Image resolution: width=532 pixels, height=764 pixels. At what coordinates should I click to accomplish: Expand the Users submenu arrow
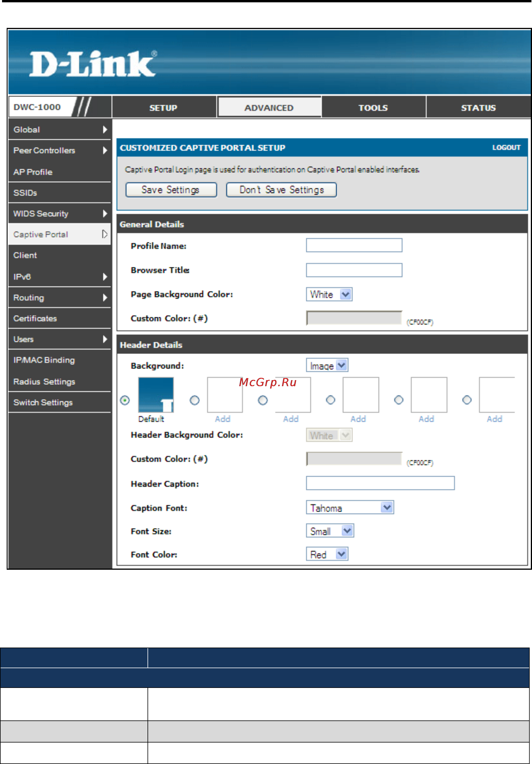click(x=105, y=339)
